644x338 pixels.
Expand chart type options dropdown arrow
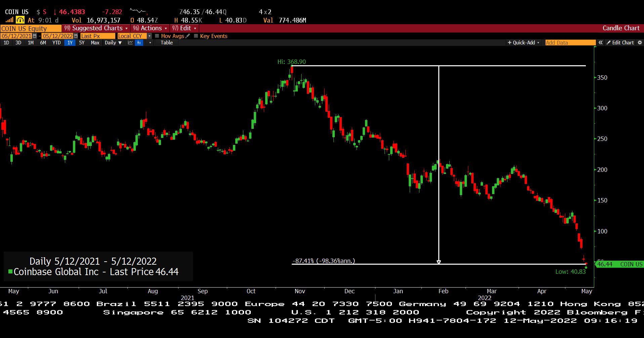tap(150, 43)
